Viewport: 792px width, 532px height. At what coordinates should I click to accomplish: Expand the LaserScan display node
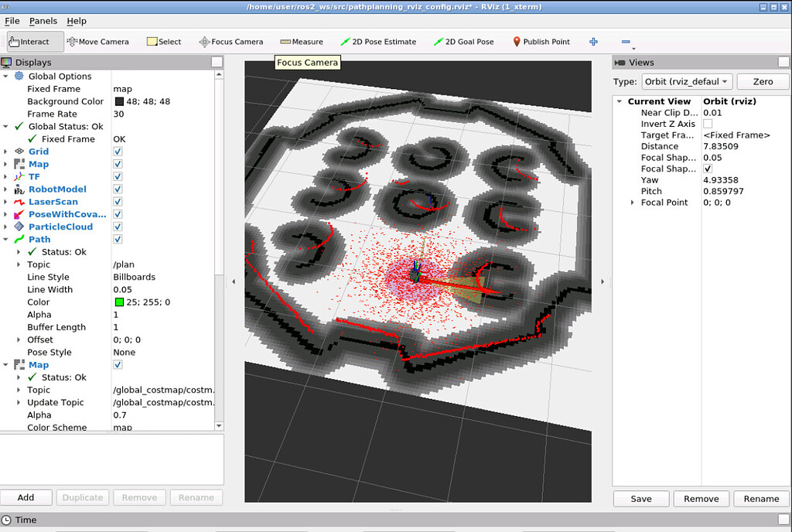coord(5,202)
